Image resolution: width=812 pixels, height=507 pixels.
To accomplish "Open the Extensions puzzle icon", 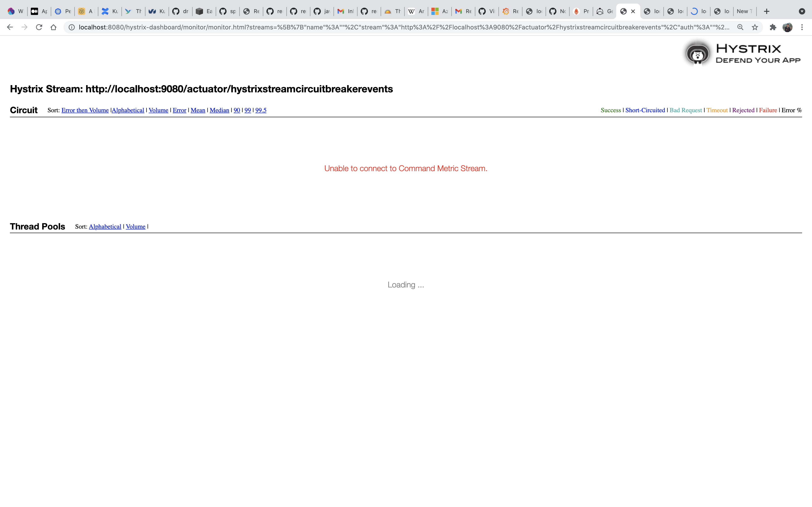I will click(x=773, y=27).
